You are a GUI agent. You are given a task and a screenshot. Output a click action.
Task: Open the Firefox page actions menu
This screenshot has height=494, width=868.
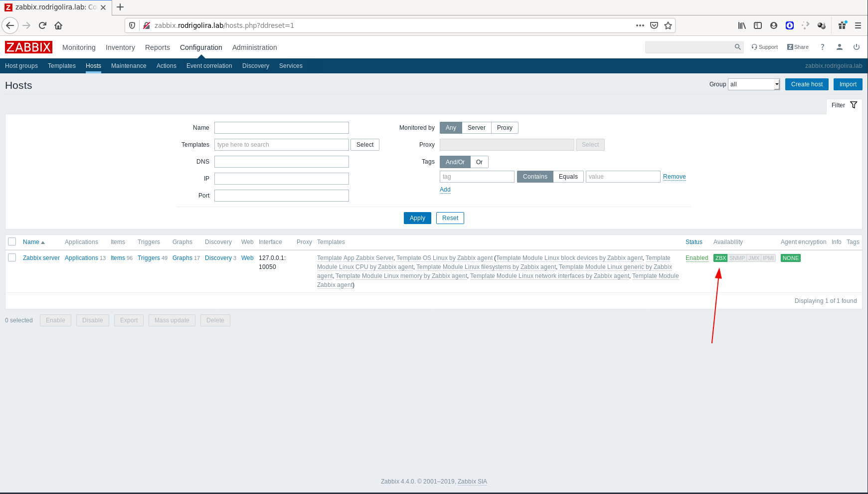point(640,25)
